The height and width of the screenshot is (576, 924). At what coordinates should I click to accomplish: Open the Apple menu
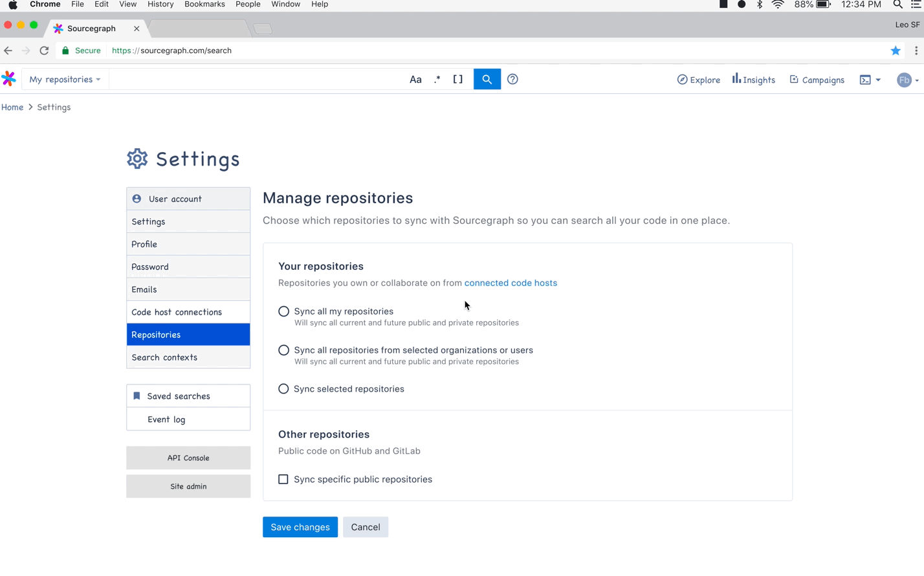(13, 5)
